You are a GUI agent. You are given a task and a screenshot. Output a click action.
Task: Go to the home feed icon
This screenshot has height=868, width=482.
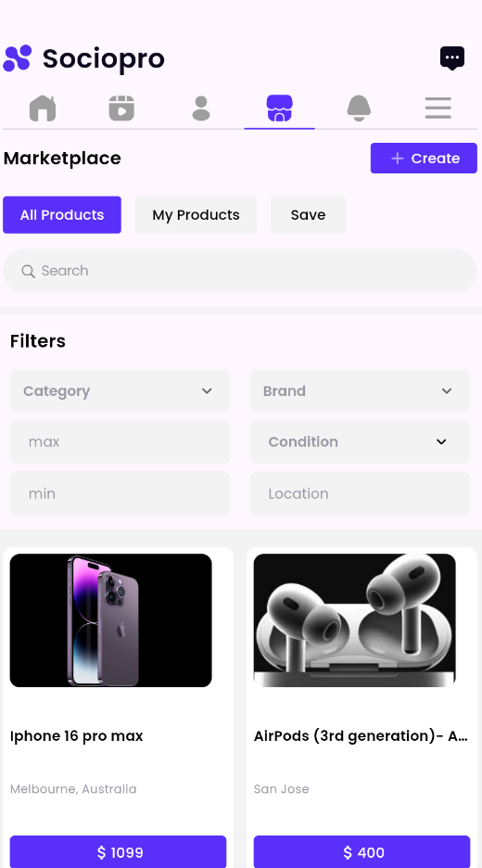coord(43,108)
